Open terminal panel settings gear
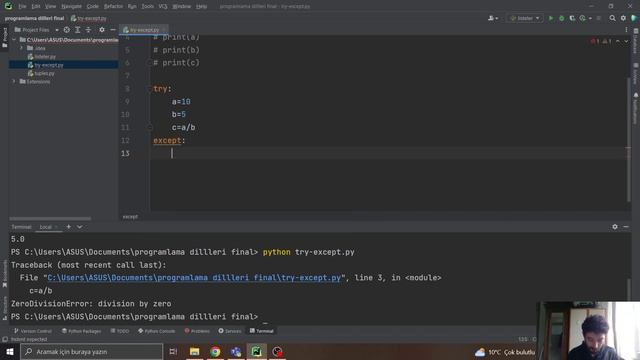640x360 pixels. [x=615, y=227]
